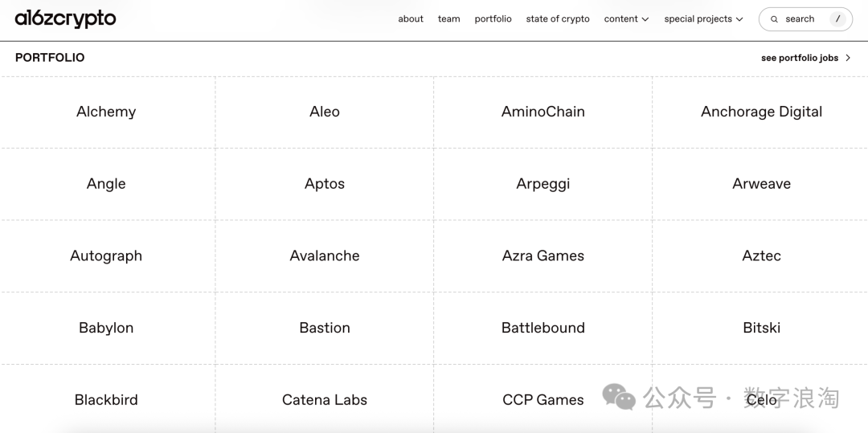Image resolution: width=868 pixels, height=433 pixels.
Task: Click the Avalanche portfolio tile
Action: click(x=325, y=255)
